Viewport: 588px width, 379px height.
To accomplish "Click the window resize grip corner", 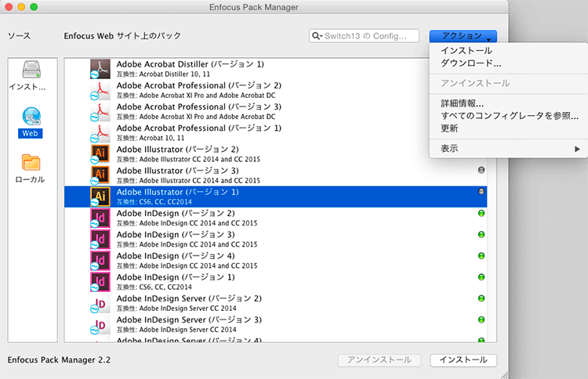I will click(504, 375).
